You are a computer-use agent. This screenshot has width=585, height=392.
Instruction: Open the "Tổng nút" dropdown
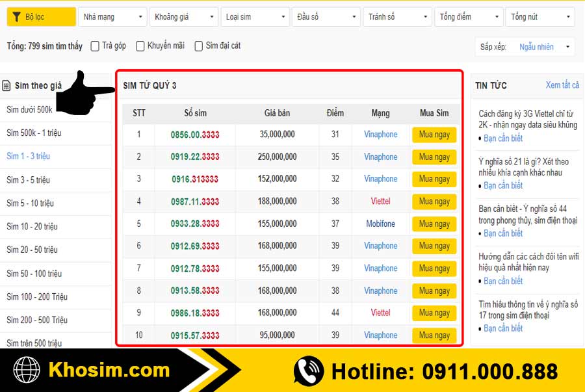tap(539, 17)
